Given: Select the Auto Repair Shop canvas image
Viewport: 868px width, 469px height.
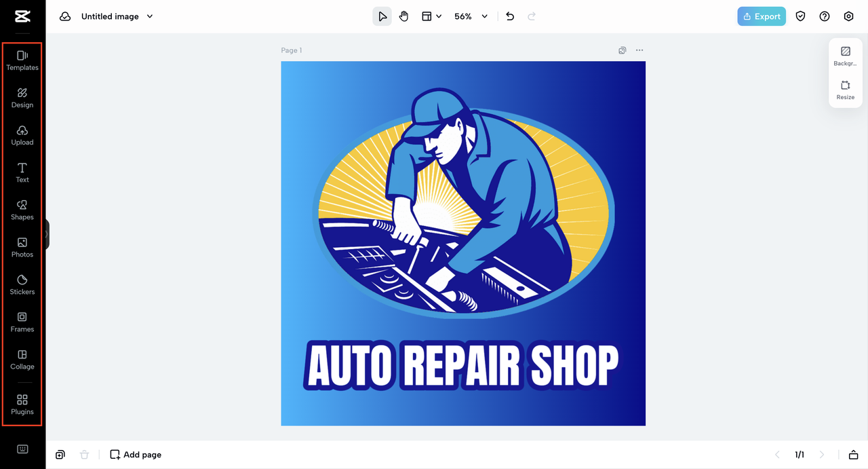Looking at the screenshot, I should pyautogui.click(x=463, y=244).
